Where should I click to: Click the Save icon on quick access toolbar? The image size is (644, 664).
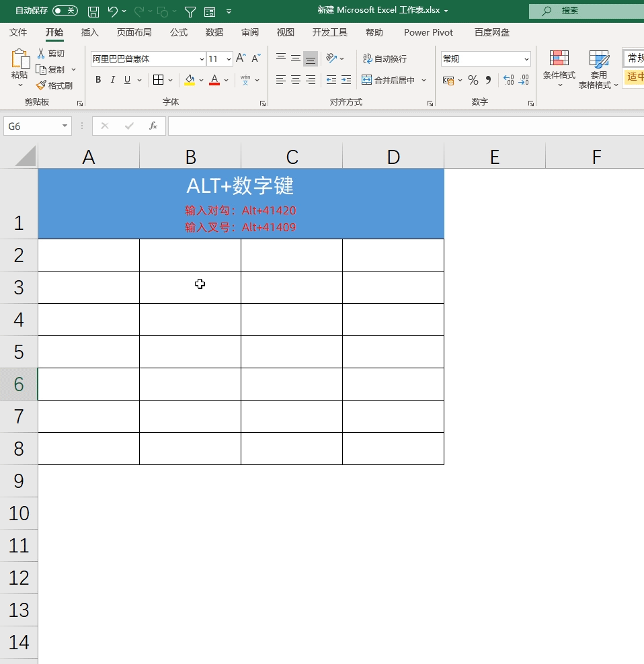pyautogui.click(x=93, y=10)
